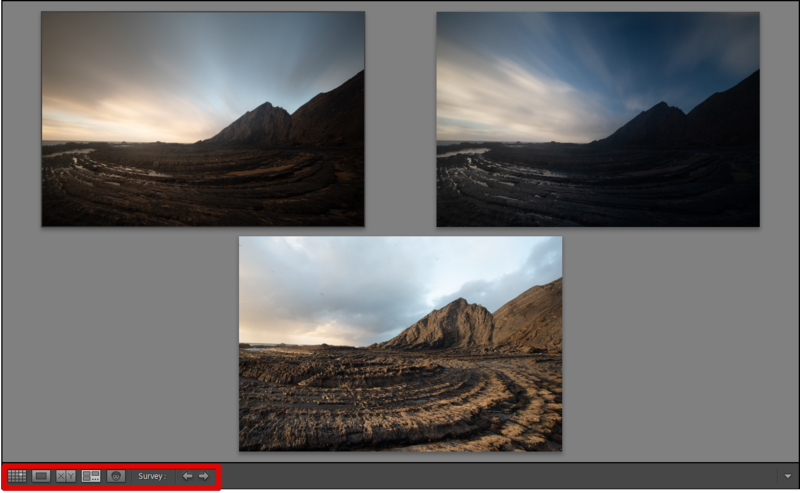Image resolution: width=800 pixels, height=493 pixels.
Task: Switch to Loupe view icon
Action: pos(41,476)
